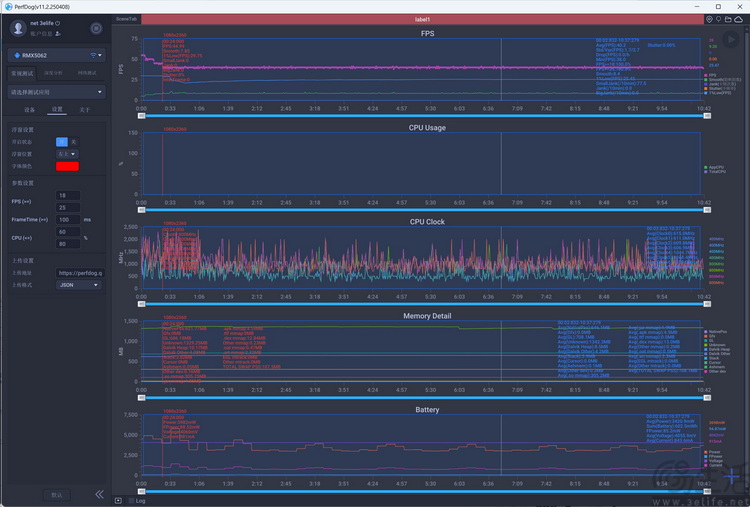Click the small screen icon left of Log

click(x=118, y=501)
